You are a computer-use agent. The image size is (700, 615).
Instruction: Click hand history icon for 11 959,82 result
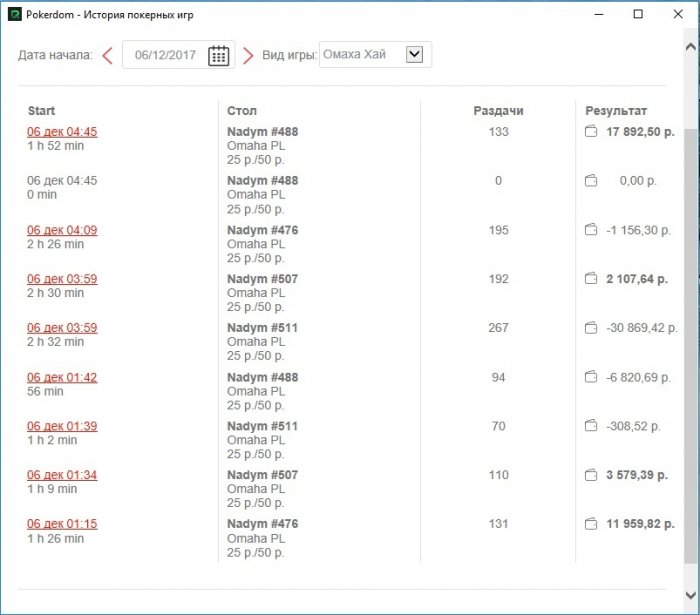pyautogui.click(x=591, y=524)
